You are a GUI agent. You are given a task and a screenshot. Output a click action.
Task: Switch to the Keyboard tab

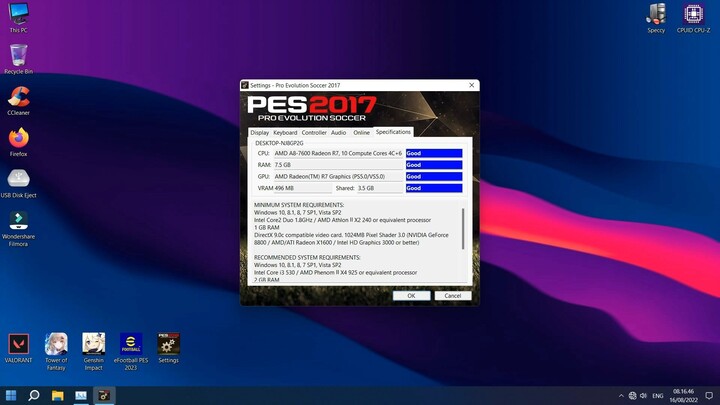pyautogui.click(x=285, y=132)
